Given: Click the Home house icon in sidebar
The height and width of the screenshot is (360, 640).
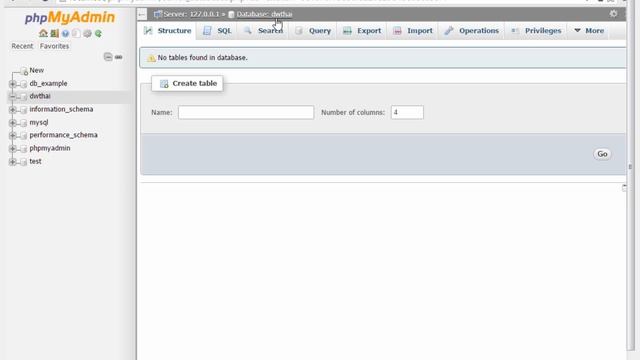Looking at the screenshot, I should click(x=43, y=33).
